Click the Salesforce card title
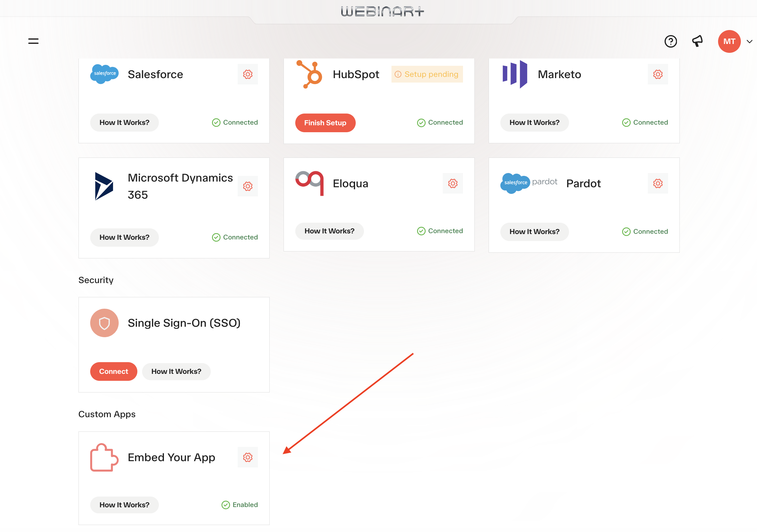Screen dimensions: 757x532 coord(155,74)
